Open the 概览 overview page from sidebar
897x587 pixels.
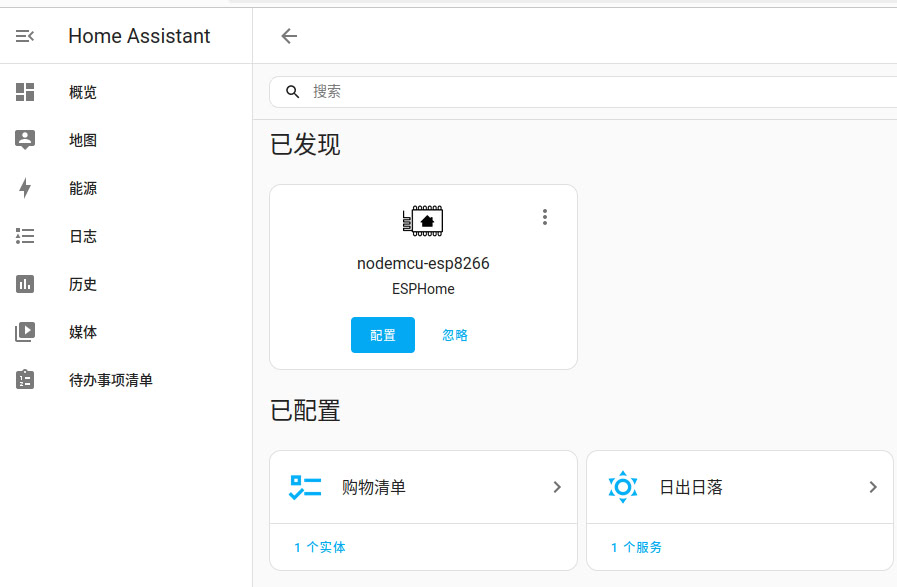pyautogui.click(x=82, y=92)
